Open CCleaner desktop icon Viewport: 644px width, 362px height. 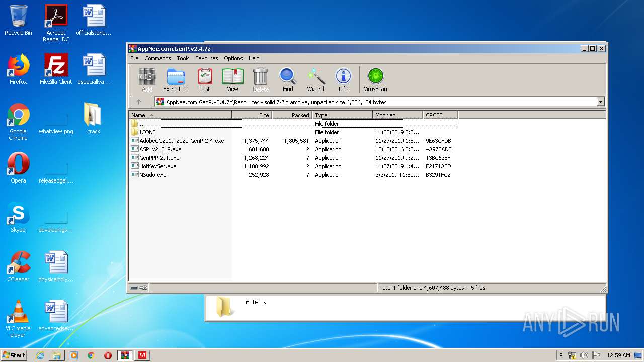point(18,266)
